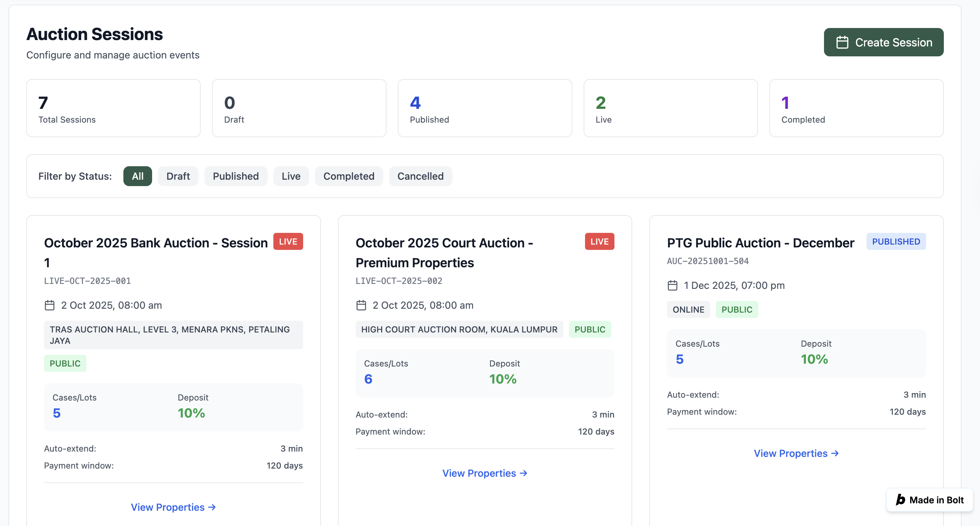This screenshot has height=526, width=980.
Task: Click Cases/Lots value 5 on PTG Auction card
Action: click(x=679, y=359)
